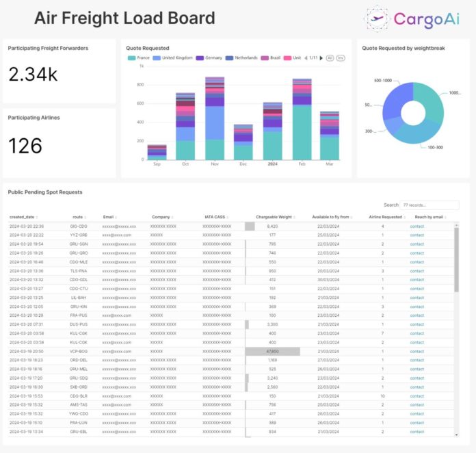Viewport: 476px width, 453px height.
Task: Toggle France series in chart legend
Action: coord(139,58)
